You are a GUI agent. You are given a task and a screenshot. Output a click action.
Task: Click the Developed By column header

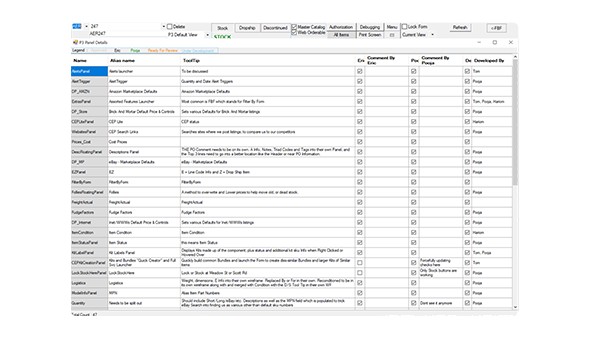coord(492,61)
